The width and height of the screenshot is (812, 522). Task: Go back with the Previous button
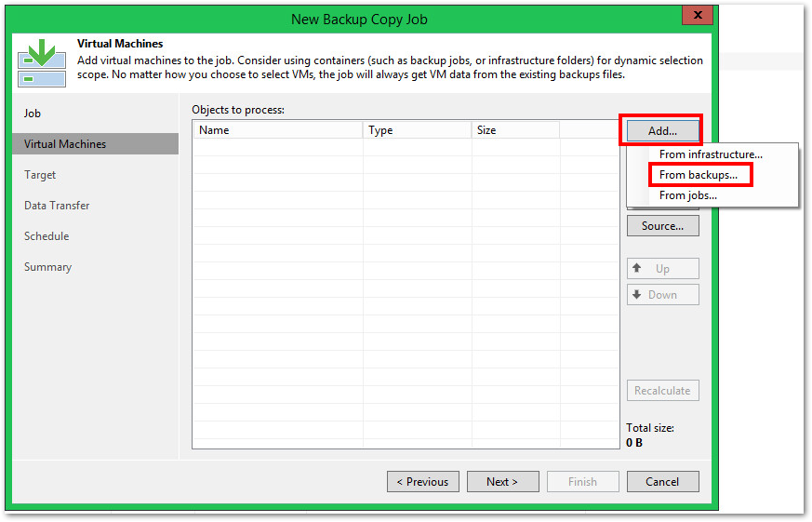tap(422, 482)
